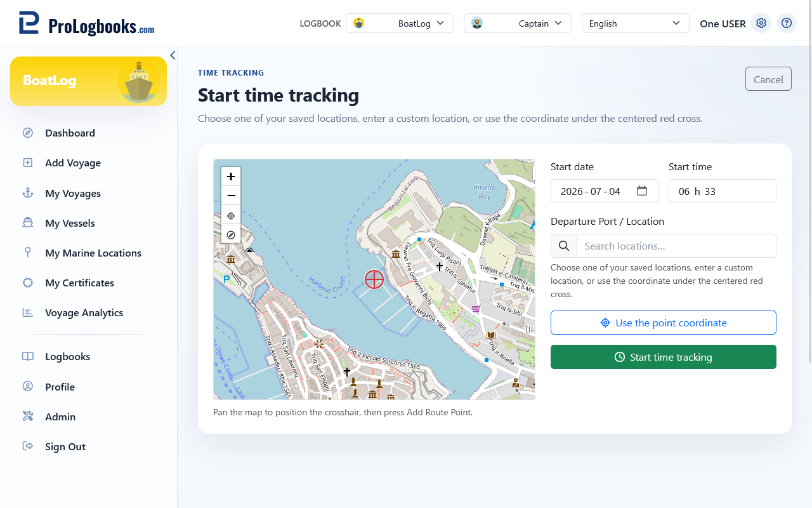Click the Harbour Cruise map label
This screenshot has height=508, width=812.
tap(327, 284)
